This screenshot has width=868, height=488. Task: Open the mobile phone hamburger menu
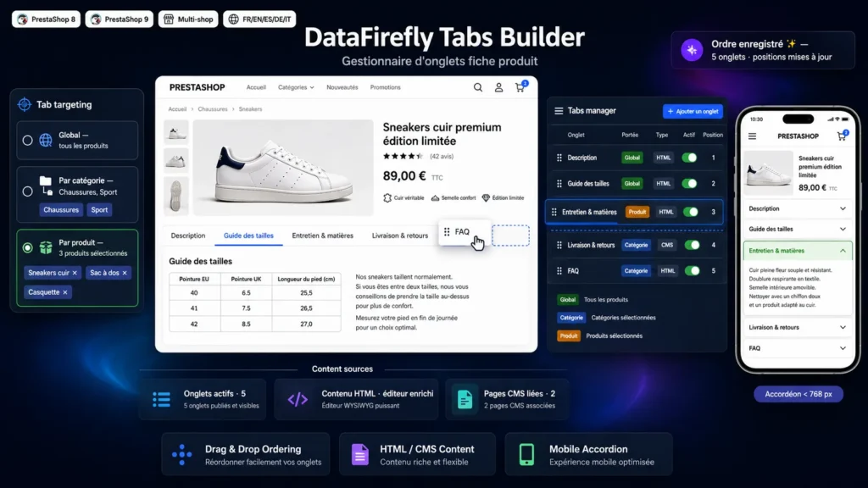pos(753,136)
